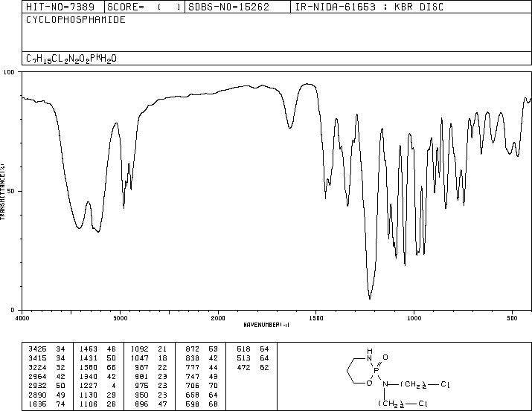The image size is (532, 411).
Task: Select the molecular formula C7H15Cl2N2O2P H2O
Action: [x=71, y=59]
